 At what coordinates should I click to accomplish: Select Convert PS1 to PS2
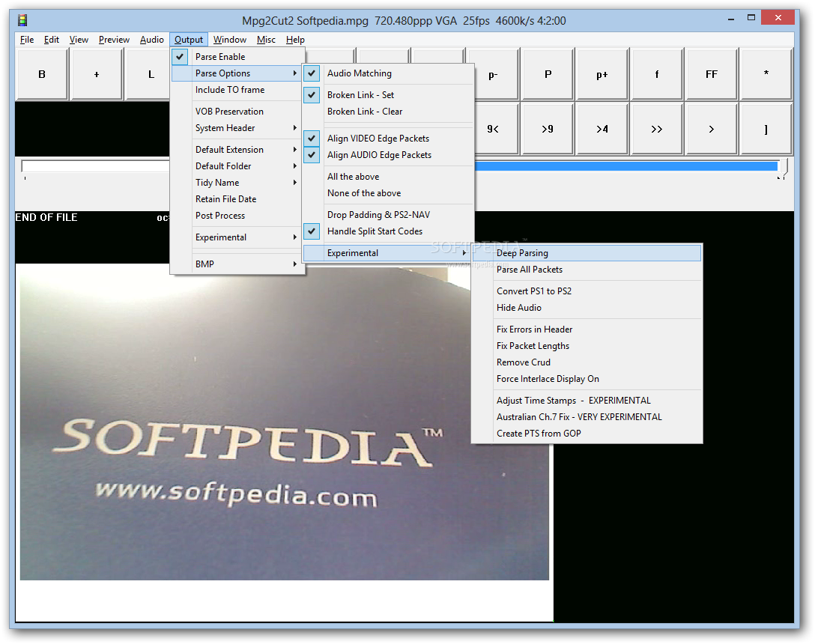(587, 291)
